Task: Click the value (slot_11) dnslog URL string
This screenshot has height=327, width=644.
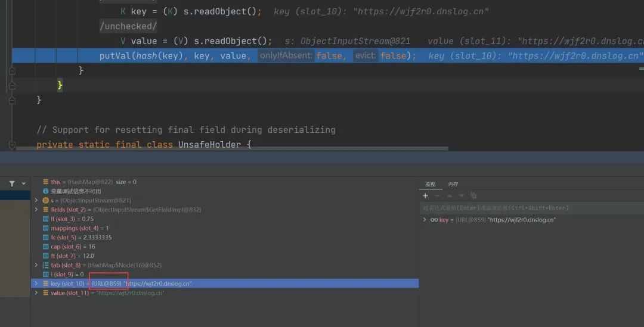Action: 130,293
